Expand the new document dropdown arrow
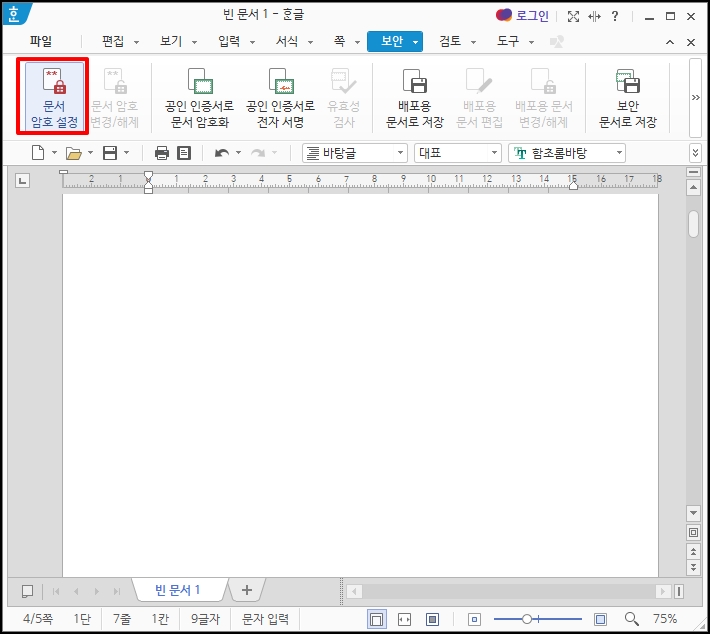710x634 pixels. (x=54, y=153)
